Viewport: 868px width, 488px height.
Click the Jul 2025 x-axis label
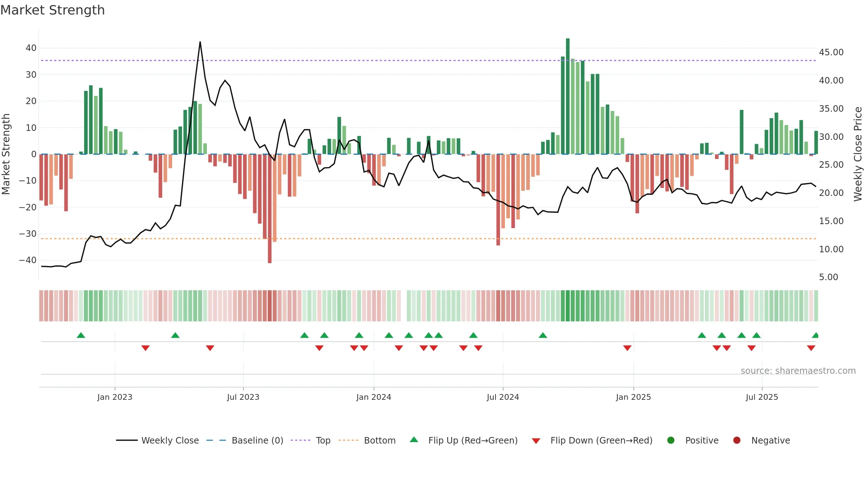(762, 397)
